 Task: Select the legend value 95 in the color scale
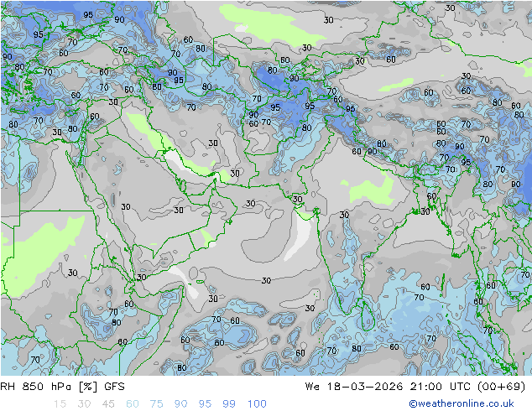tap(205, 403)
